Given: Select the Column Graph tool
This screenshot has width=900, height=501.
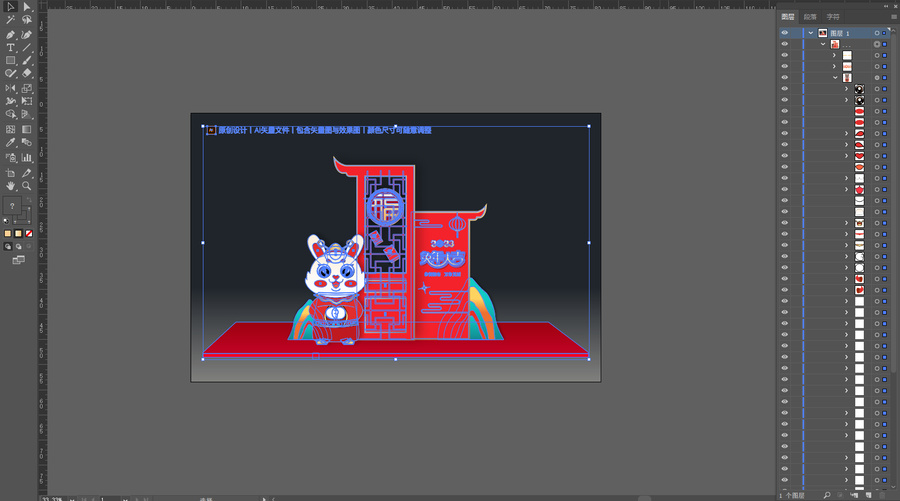Looking at the screenshot, I should (26, 157).
